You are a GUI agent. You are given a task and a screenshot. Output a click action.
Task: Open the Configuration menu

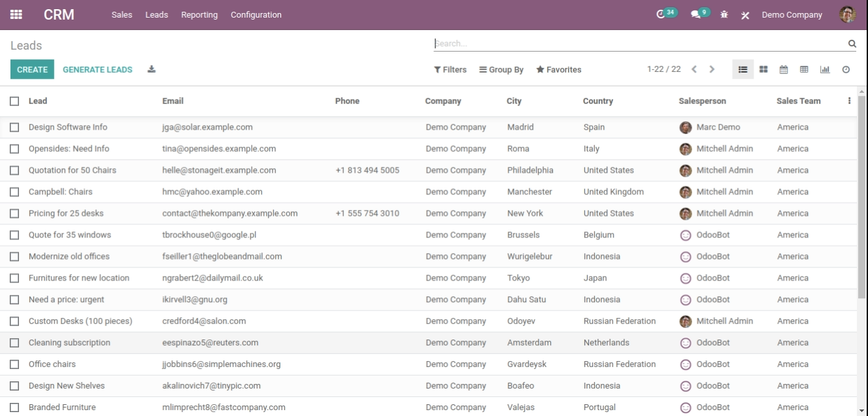click(256, 14)
